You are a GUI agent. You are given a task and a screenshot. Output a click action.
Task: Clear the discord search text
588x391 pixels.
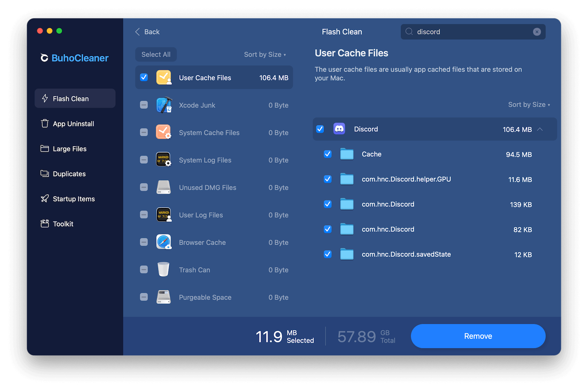[537, 32]
